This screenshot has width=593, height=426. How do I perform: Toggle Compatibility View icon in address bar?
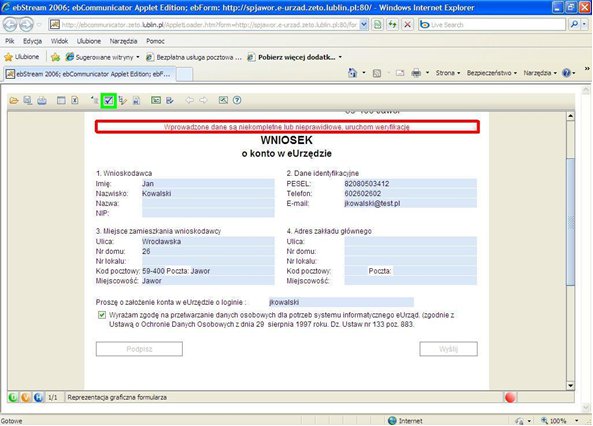tap(377, 25)
